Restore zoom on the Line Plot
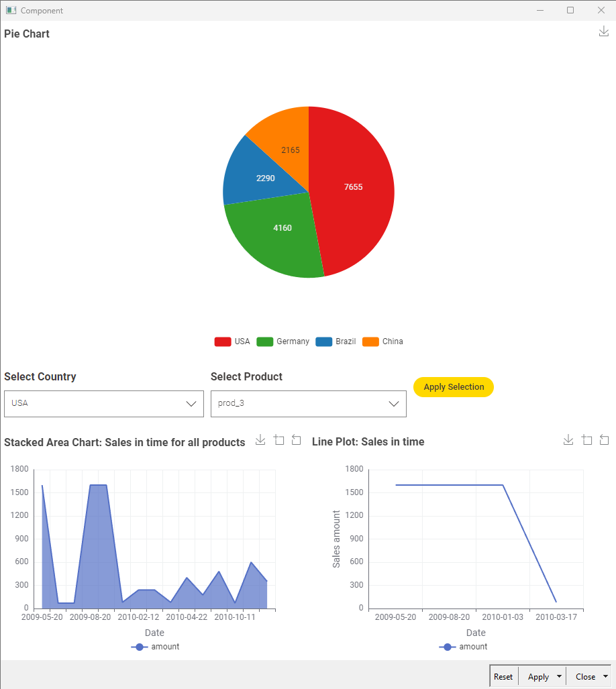This screenshot has height=689, width=616. coord(604,440)
